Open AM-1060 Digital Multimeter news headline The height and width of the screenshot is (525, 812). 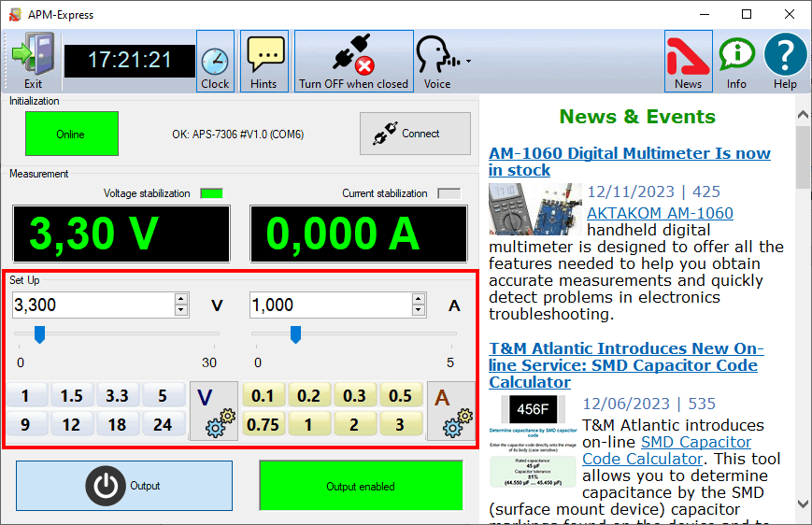point(630,162)
